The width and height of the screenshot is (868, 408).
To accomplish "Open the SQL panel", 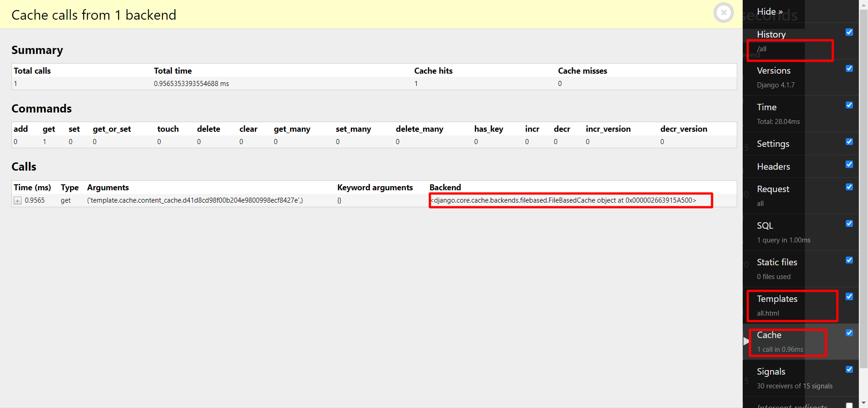I will [x=765, y=225].
